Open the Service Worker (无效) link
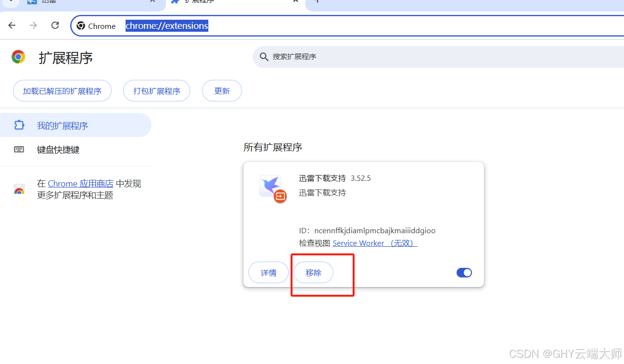This screenshot has height=364, width=624. tap(375, 243)
